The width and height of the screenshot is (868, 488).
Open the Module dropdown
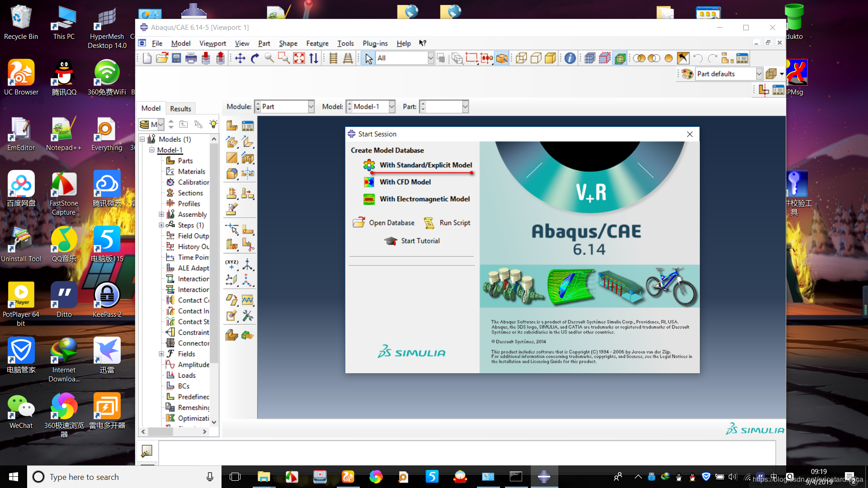[x=310, y=107]
